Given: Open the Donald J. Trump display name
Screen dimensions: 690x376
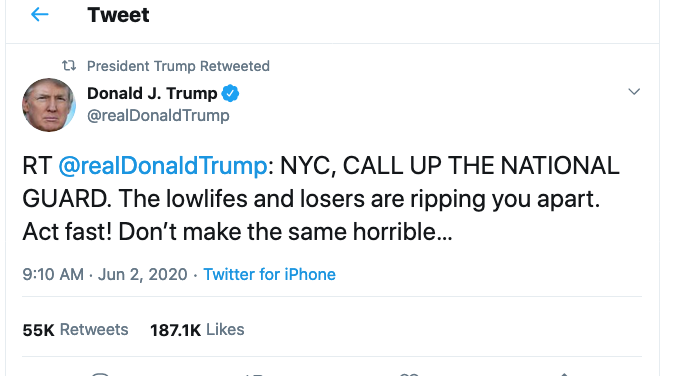Looking at the screenshot, I should tap(152, 93).
